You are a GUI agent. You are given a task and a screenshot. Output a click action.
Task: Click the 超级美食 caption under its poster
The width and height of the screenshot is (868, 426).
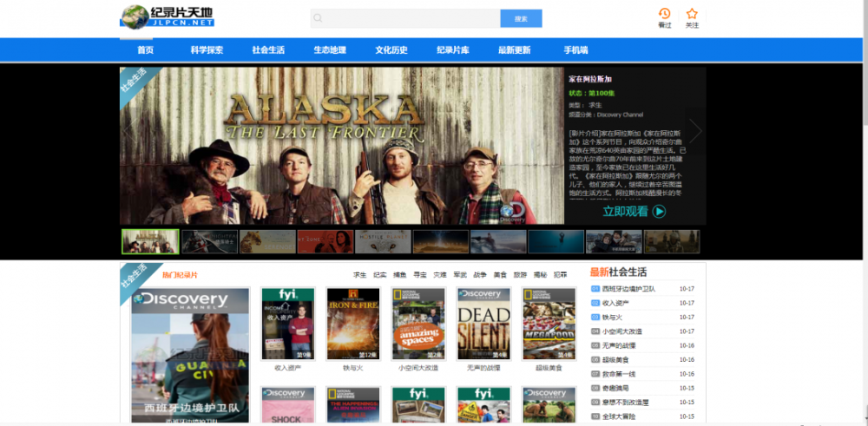[549, 368]
